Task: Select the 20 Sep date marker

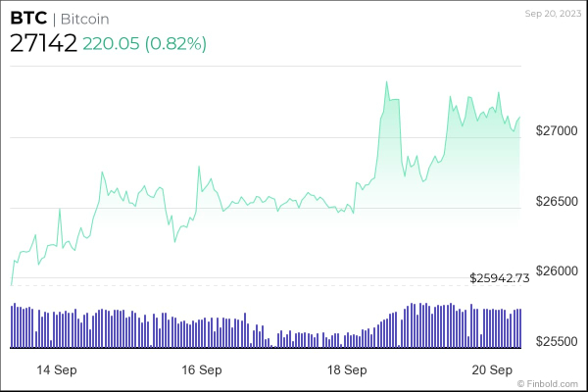Action: tap(493, 369)
